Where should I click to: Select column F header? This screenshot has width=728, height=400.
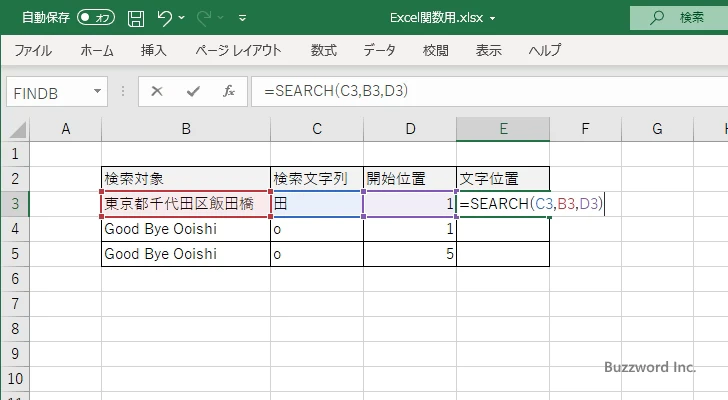click(x=585, y=129)
